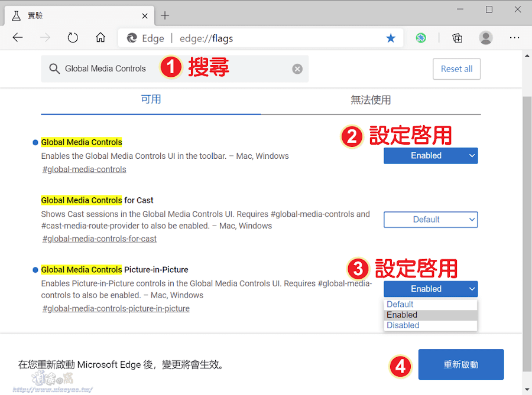Click the scrollbar up arrow
Viewport: 532px width, 395px height.
527,56
